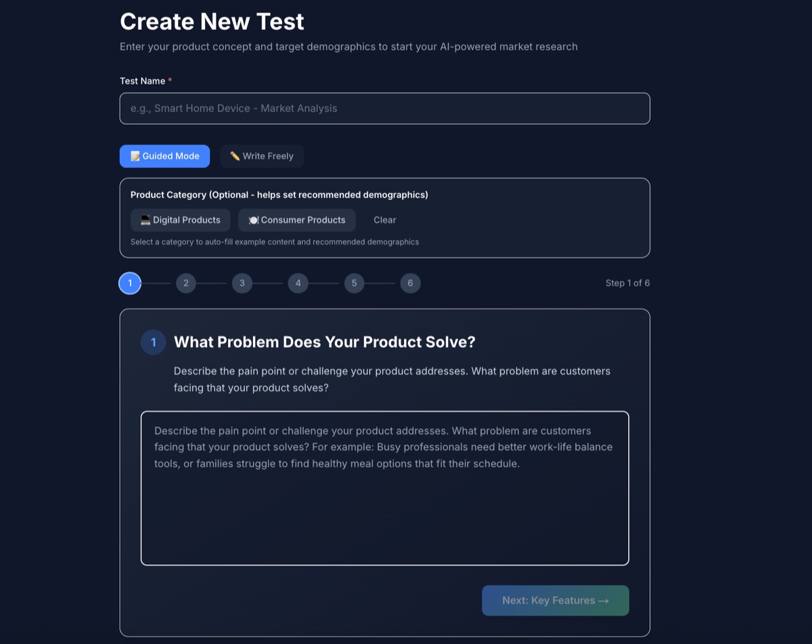Go to the final step 6 circle

click(410, 283)
